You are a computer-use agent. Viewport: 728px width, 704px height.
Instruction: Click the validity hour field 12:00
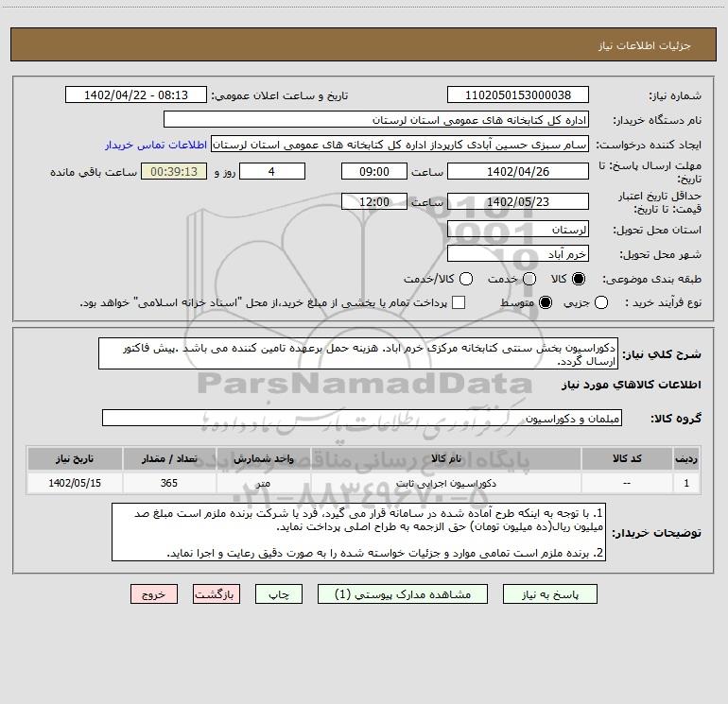374,201
